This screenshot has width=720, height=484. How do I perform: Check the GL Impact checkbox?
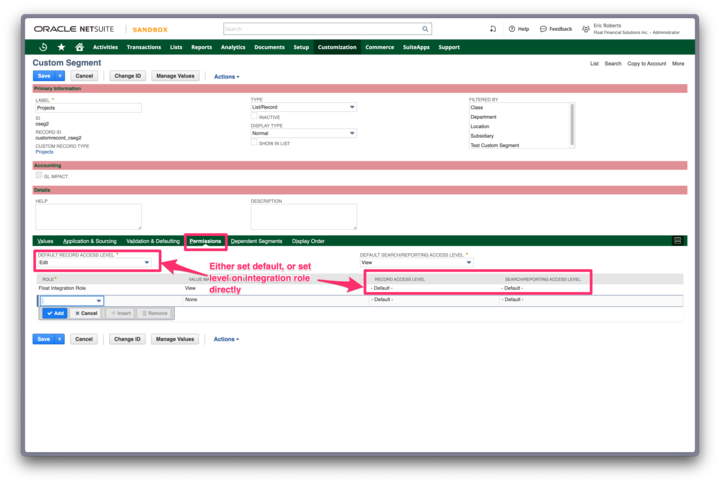39,175
